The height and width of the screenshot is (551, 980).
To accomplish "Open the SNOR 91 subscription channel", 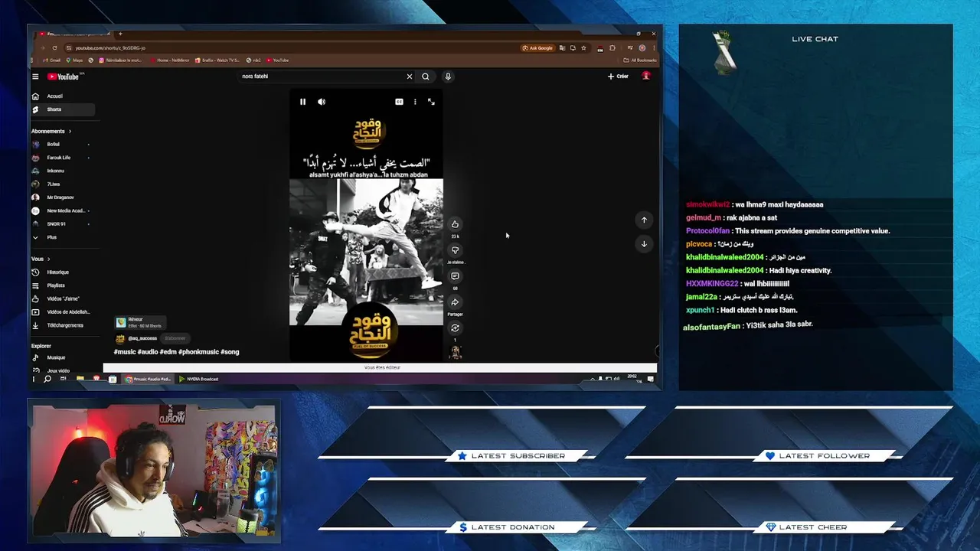I will pos(61,223).
